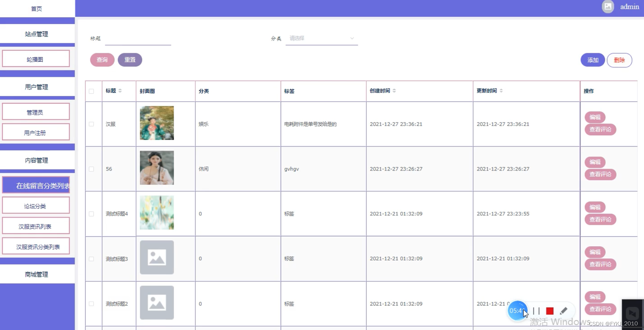This screenshot has height=330, width=644.
Task: Sort by 更新时间 column arrows
Action: pos(501,91)
